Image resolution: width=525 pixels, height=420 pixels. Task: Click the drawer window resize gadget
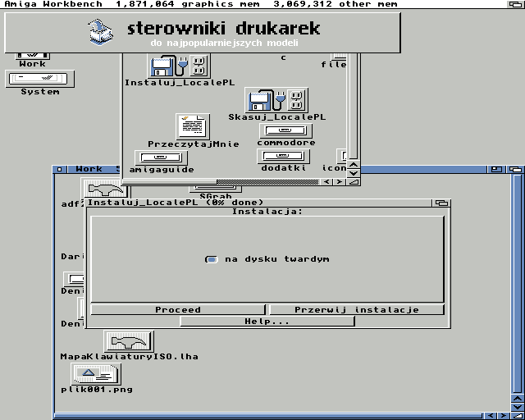(x=354, y=182)
